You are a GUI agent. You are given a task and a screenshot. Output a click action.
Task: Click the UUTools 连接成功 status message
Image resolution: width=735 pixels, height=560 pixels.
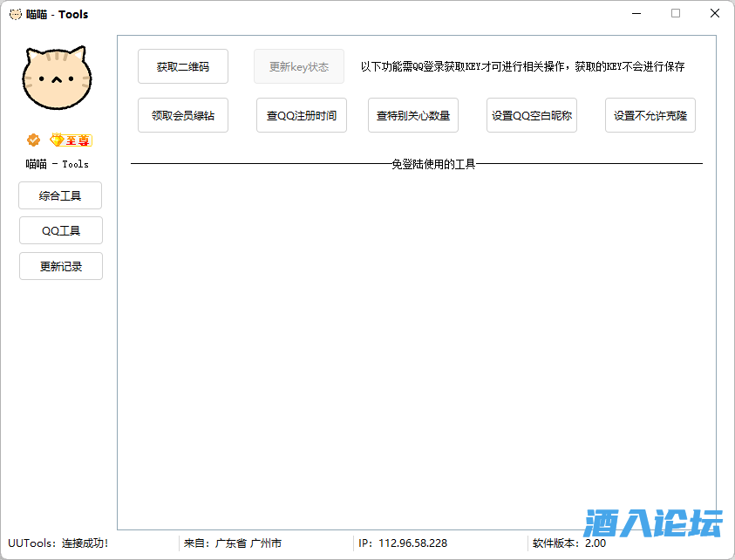point(58,543)
